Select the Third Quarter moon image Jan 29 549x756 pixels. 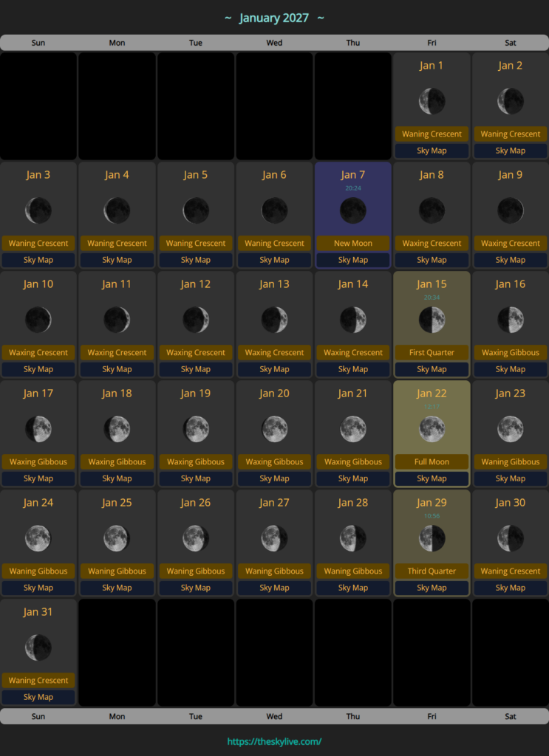coord(432,538)
